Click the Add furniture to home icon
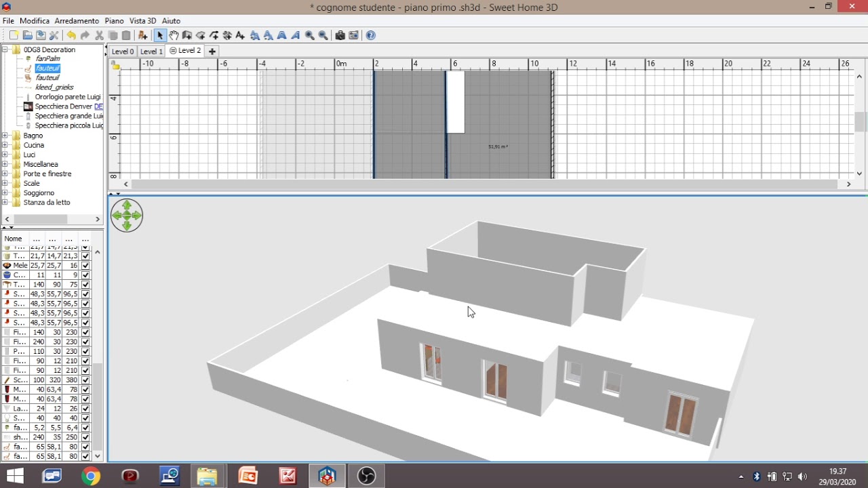Image resolution: width=868 pixels, height=488 pixels. pos(142,35)
